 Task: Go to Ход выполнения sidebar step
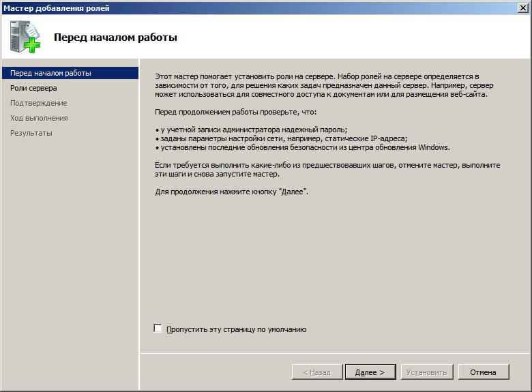coord(39,118)
